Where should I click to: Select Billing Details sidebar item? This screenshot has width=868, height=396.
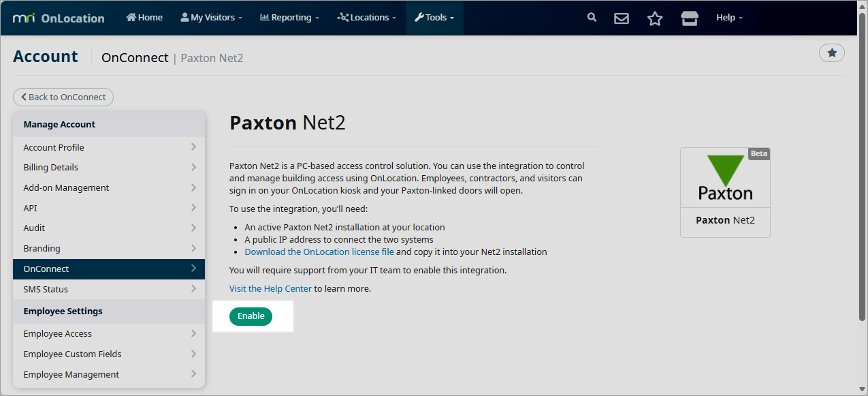pyautogui.click(x=108, y=167)
